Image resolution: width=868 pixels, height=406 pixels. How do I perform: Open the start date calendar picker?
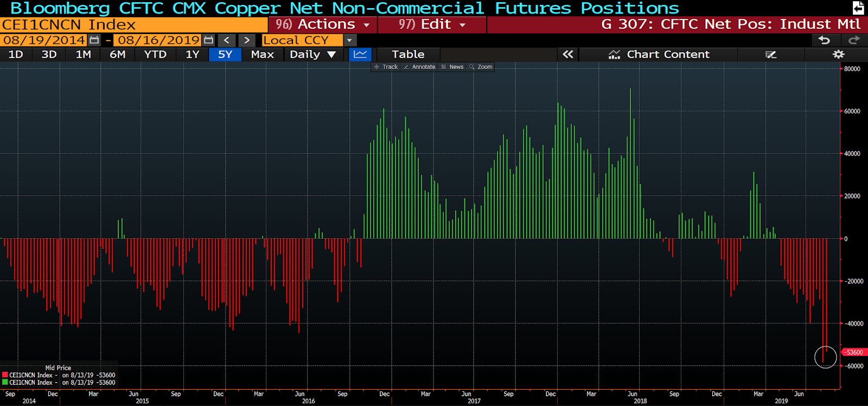pos(94,40)
